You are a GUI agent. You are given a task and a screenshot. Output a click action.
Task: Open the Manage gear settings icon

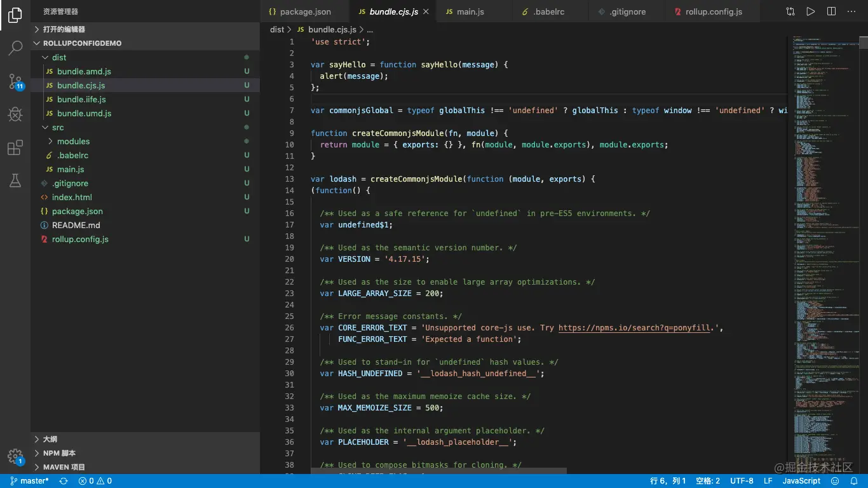(15, 456)
